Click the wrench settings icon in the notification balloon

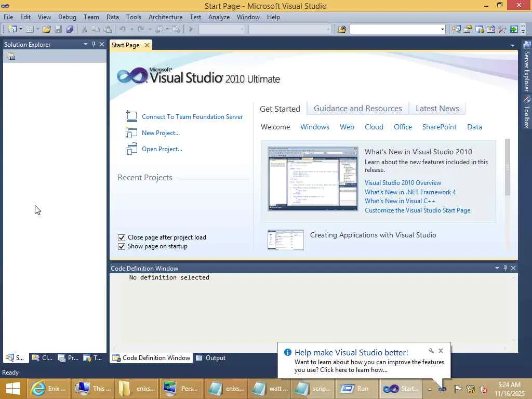431,351
